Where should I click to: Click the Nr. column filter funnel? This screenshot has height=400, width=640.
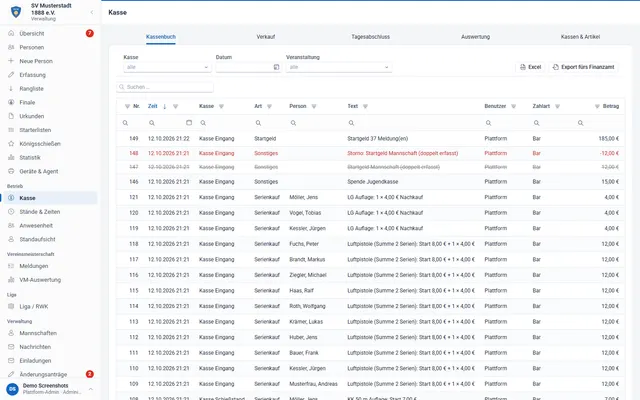point(127,107)
